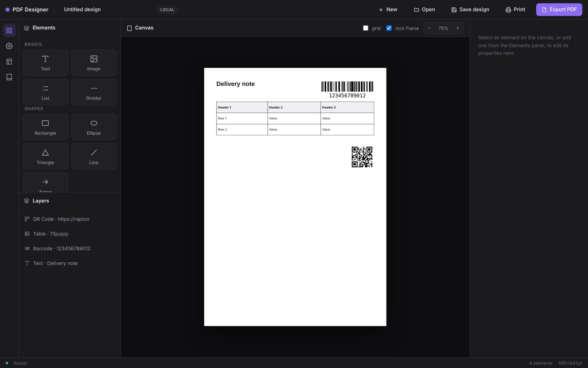Insert an Arrow shape

coord(45,183)
